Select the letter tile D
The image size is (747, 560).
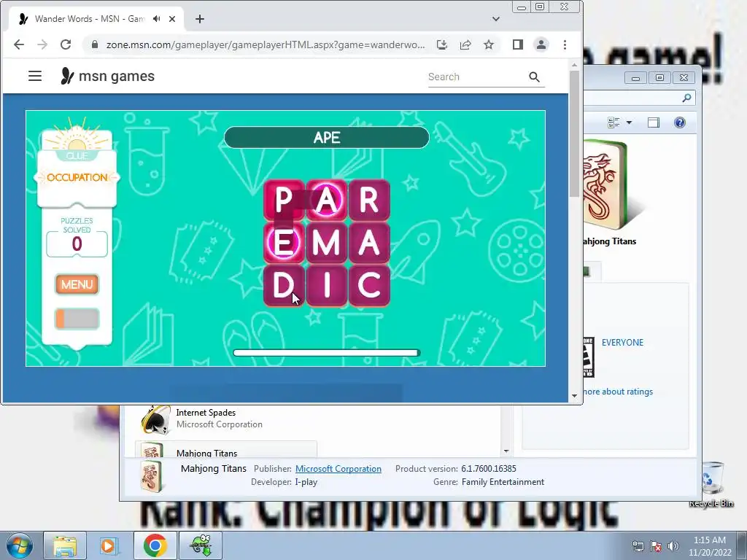[284, 286]
